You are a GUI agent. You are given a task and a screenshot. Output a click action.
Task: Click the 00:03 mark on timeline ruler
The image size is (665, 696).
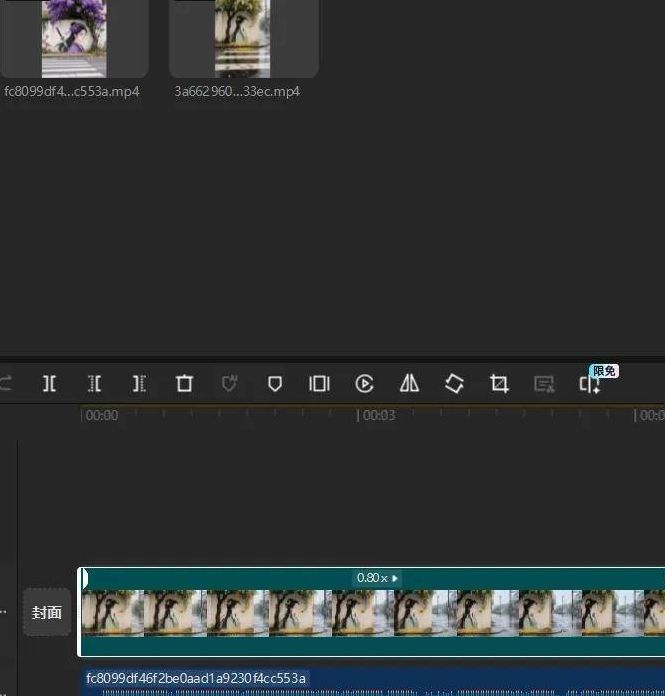point(378,416)
